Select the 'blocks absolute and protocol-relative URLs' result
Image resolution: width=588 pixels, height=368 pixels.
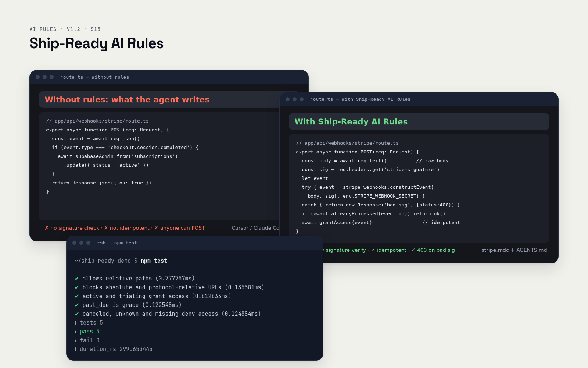pos(173,287)
